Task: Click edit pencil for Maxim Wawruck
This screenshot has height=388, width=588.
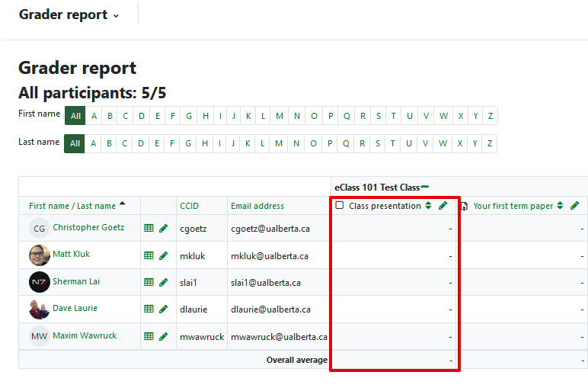Action: pyautogui.click(x=163, y=336)
